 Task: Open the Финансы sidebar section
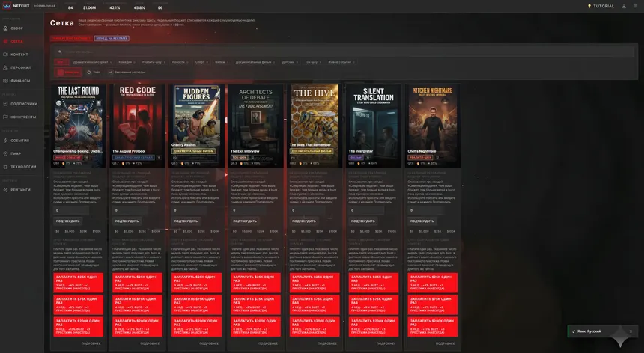click(x=20, y=80)
